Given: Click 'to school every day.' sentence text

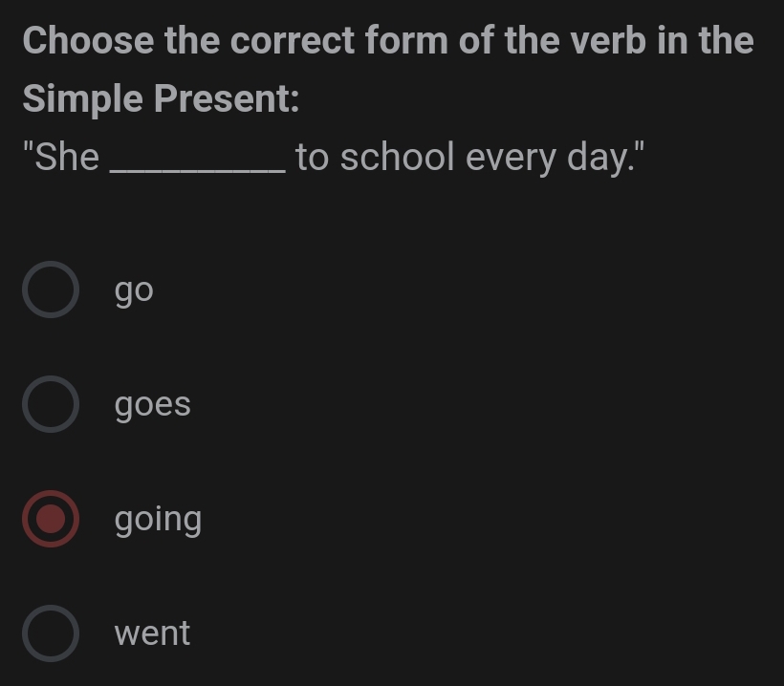Looking at the screenshot, I should tap(465, 157).
